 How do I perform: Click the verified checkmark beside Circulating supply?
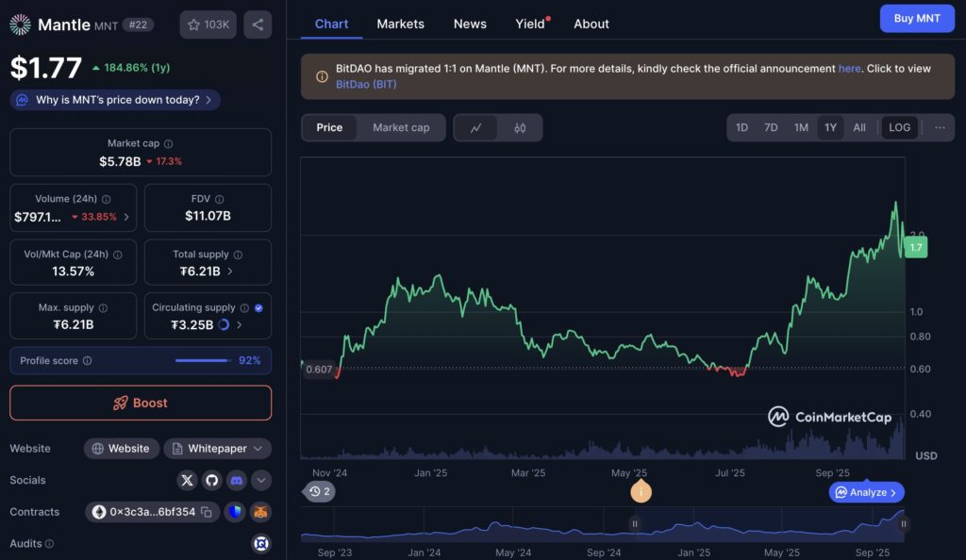pos(258,307)
